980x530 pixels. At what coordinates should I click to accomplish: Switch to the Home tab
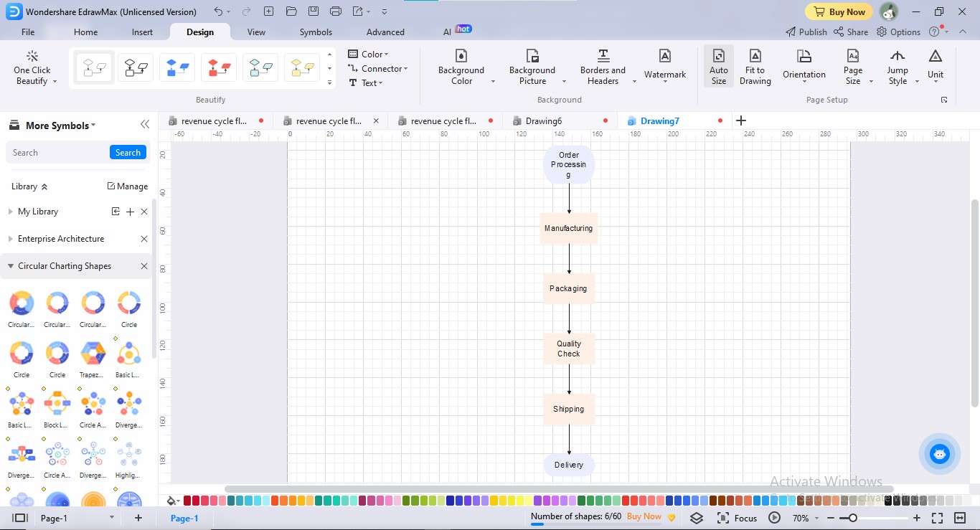[x=85, y=32]
